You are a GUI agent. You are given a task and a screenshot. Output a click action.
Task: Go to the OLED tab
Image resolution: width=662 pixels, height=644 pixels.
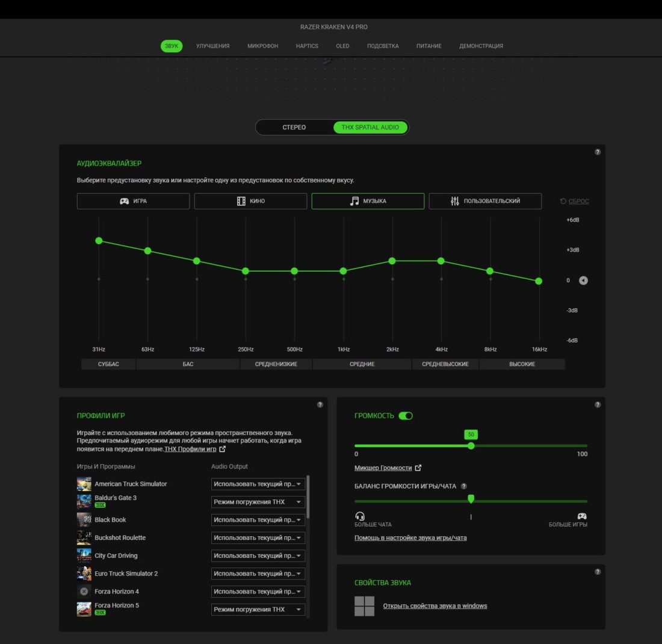(x=342, y=46)
